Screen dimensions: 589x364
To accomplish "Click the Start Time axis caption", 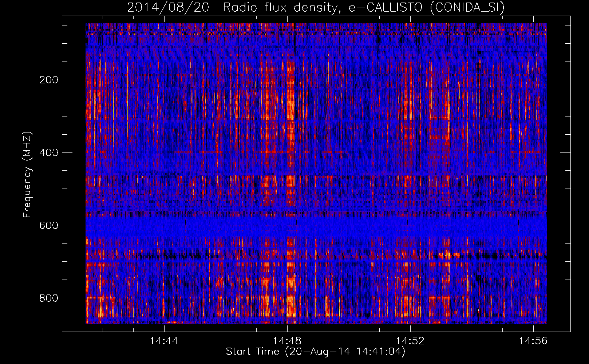I will [316, 352].
